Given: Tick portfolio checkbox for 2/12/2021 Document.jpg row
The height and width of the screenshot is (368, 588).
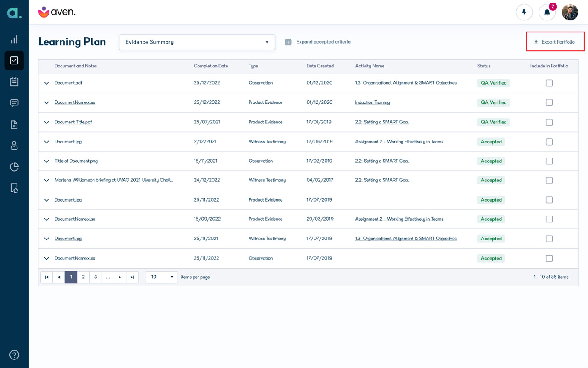Looking at the screenshot, I should click(549, 142).
